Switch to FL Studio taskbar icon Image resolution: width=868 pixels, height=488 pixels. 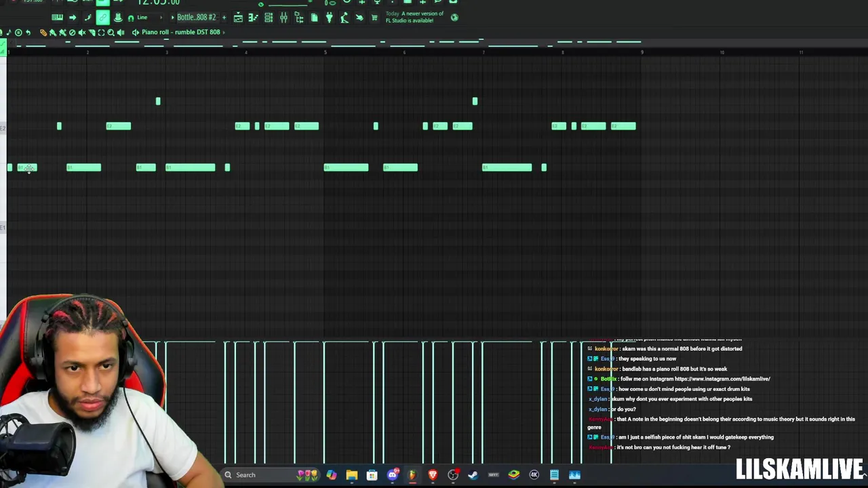pos(412,474)
